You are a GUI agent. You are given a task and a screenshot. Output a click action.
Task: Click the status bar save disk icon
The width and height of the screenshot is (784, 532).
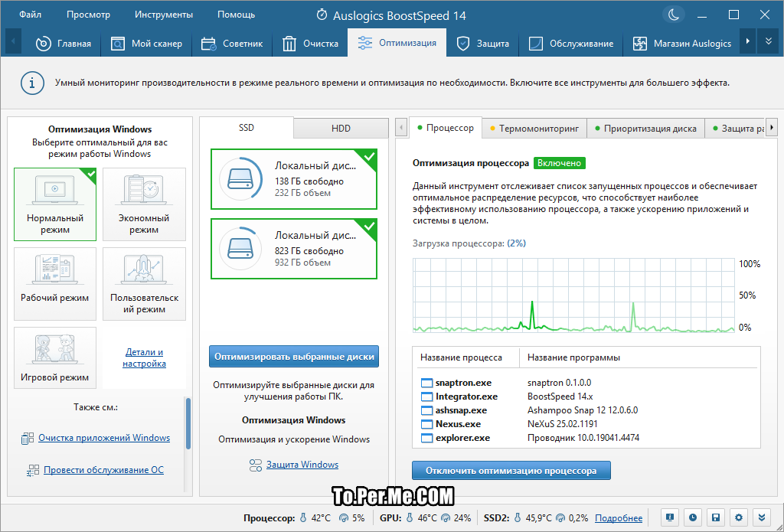[716, 517]
